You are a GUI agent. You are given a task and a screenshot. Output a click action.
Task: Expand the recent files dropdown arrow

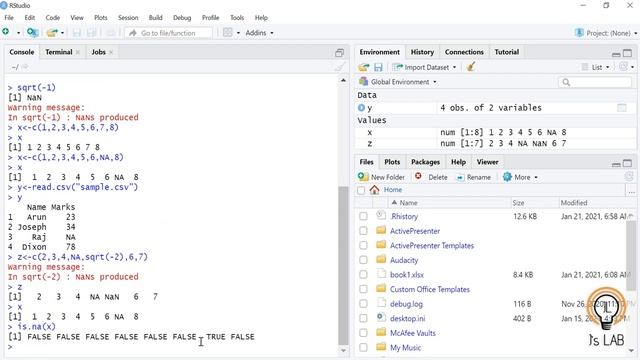(x=62, y=33)
